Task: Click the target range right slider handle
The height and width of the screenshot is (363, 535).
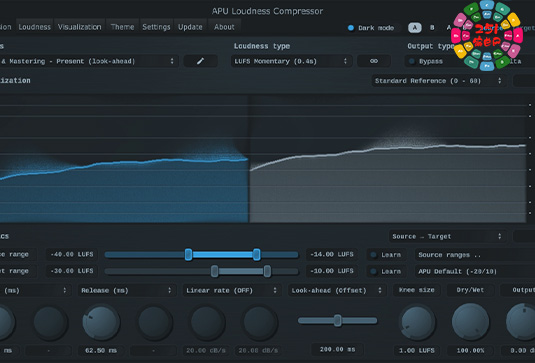Action: coord(267,271)
